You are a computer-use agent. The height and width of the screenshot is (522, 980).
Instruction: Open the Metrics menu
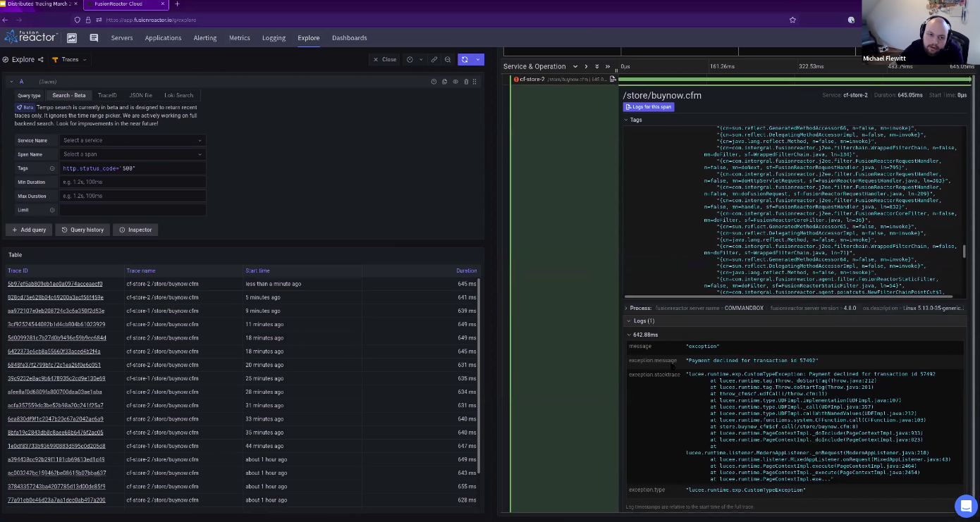pos(240,38)
